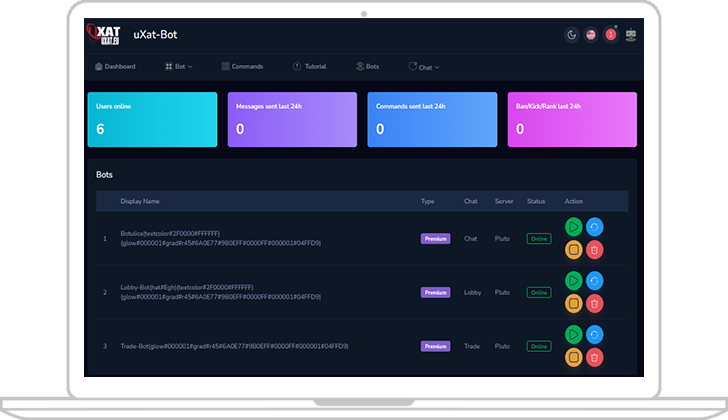Go to the Dashboard menu item
Image resolution: width=728 pixels, height=420 pixels.
(115, 66)
